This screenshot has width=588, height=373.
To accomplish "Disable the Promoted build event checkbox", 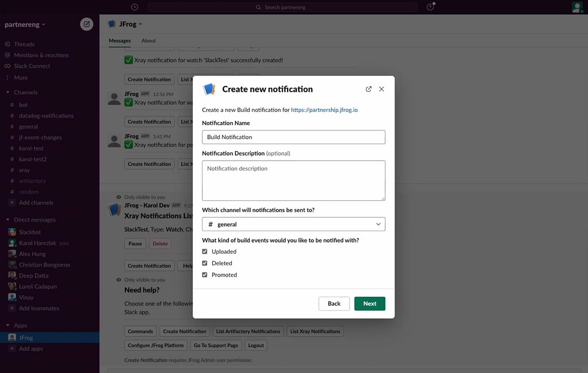I will (205, 275).
